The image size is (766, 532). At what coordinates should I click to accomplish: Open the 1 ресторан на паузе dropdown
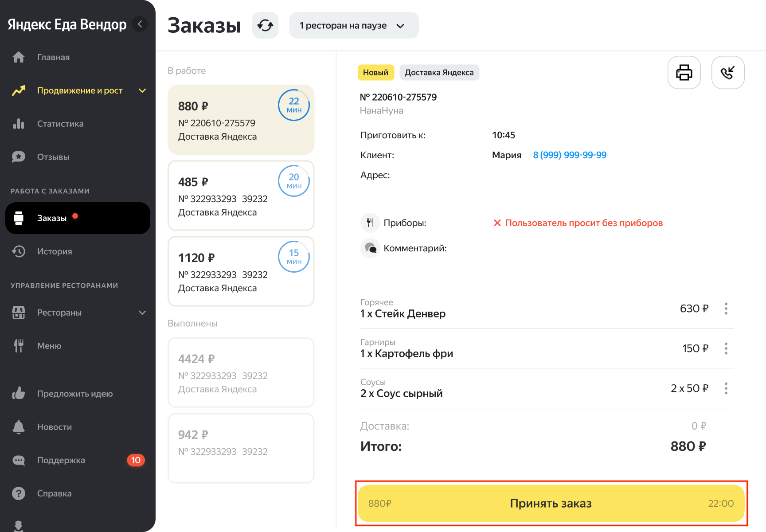(x=353, y=25)
